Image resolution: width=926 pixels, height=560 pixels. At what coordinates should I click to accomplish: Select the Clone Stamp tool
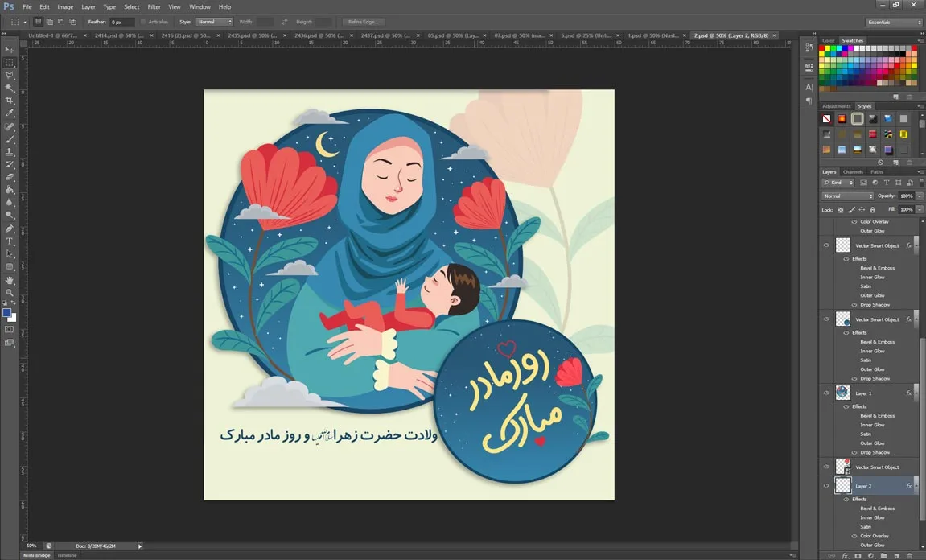pyautogui.click(x=10, y=152)
